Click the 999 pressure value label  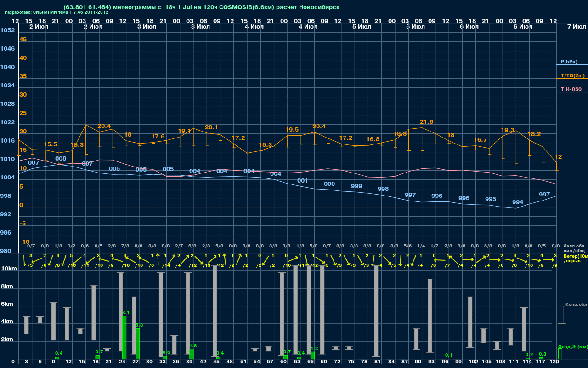[356, 186]
